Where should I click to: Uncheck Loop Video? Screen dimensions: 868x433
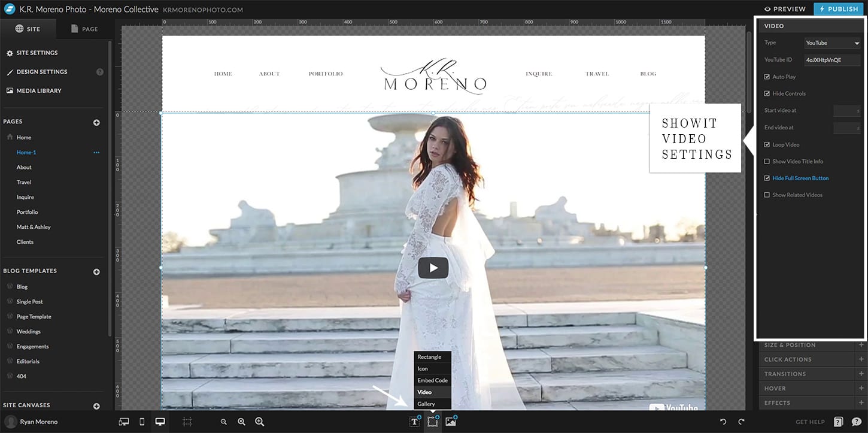click(767, 144)
